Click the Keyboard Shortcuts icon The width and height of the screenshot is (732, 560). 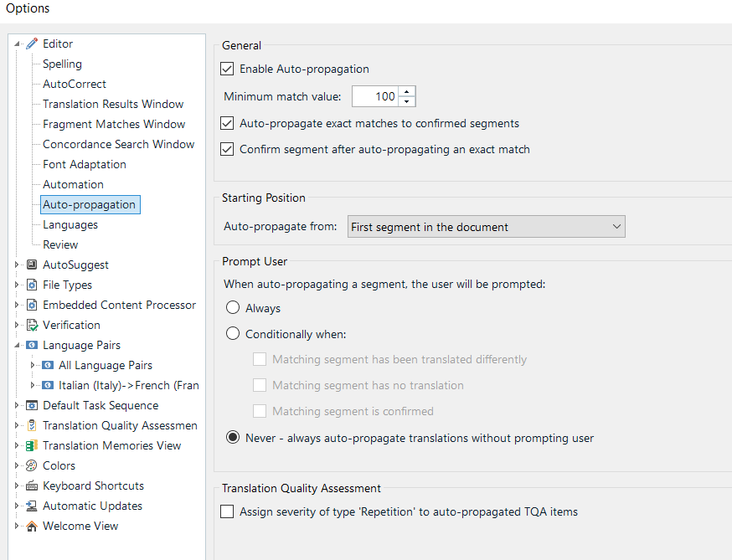32,486
